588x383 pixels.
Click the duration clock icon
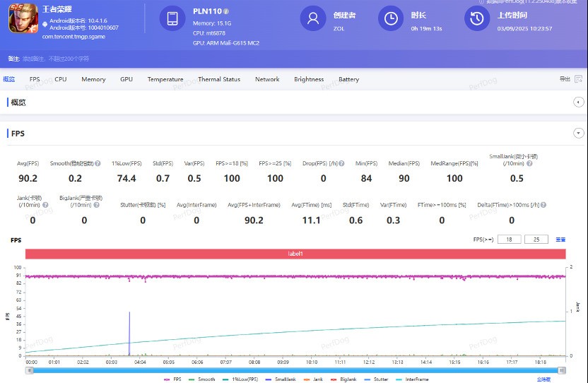391,18
